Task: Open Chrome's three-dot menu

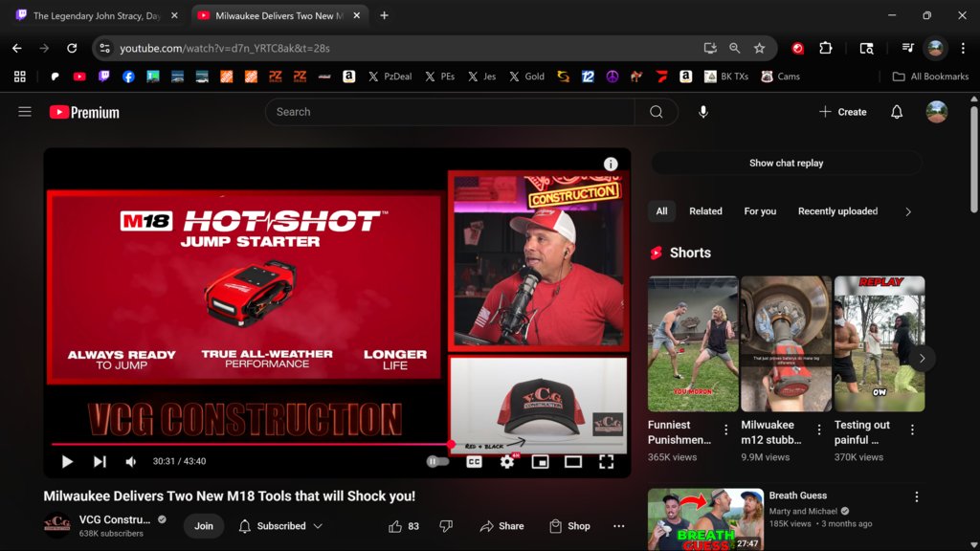Action: [963, 48]
